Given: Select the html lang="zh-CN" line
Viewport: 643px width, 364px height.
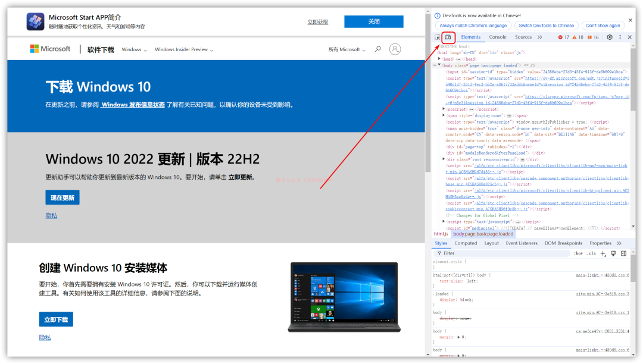Looking at the screenshot, I should 480,53.
